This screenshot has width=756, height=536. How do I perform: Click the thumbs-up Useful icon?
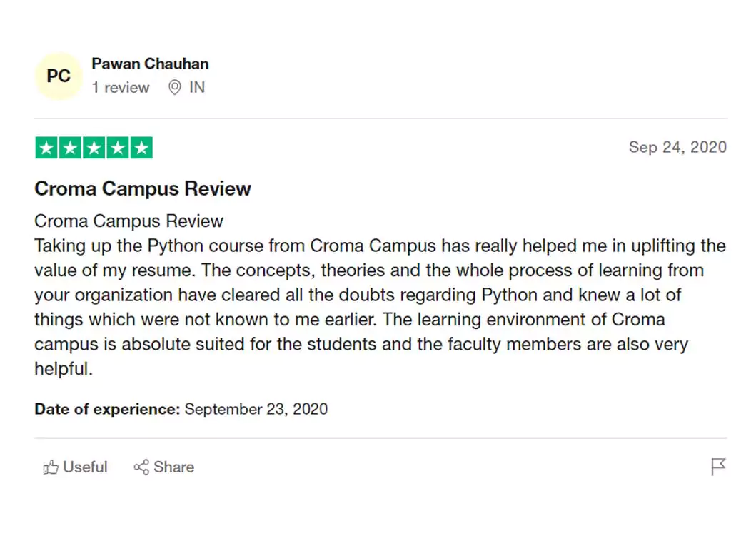(51, 467)
